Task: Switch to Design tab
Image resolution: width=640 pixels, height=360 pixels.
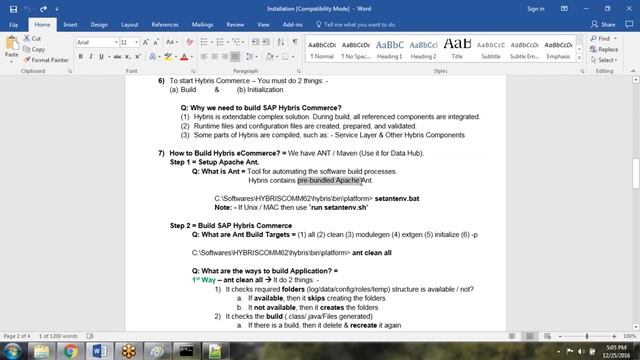Action: coord(99,24)
